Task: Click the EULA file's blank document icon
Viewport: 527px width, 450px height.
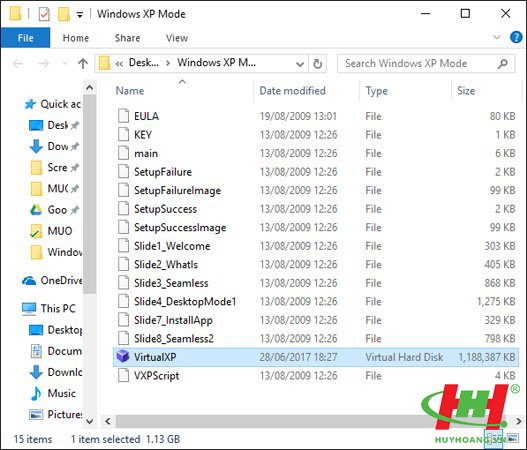Action: (123, 116)
